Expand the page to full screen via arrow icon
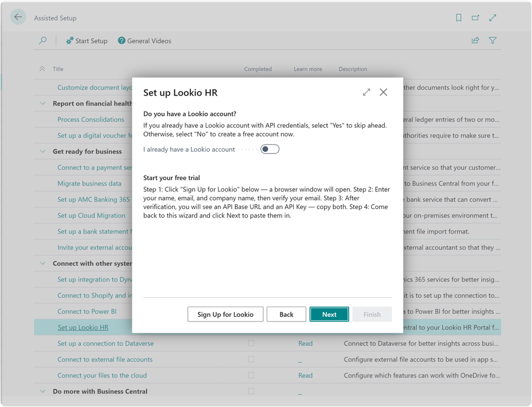This screenshot has width=532, height=407. (x=493, y=18)
